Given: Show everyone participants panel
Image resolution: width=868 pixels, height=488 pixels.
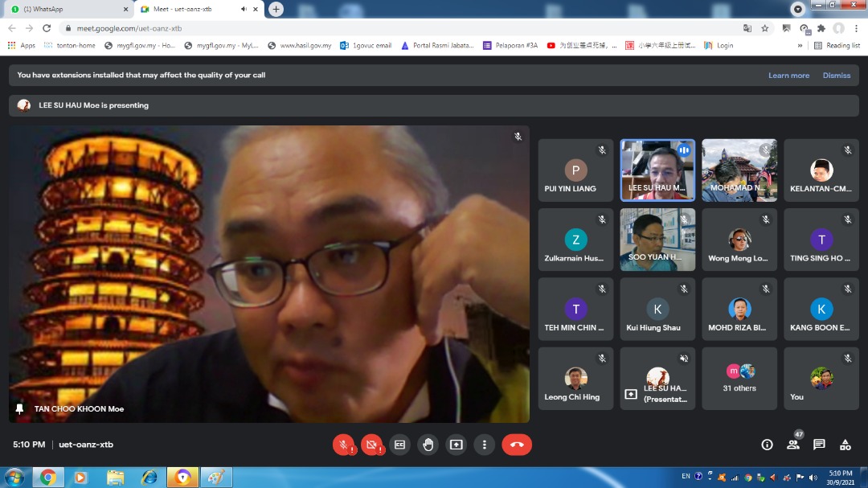Looking at the screenshot, I should tap(793, 445).
